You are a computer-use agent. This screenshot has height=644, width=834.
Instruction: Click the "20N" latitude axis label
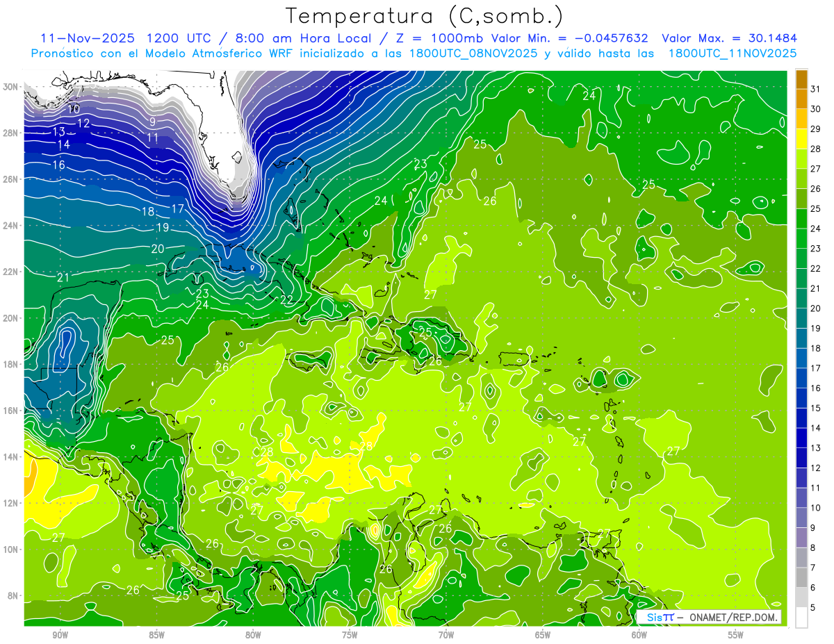tap(10, 318)
